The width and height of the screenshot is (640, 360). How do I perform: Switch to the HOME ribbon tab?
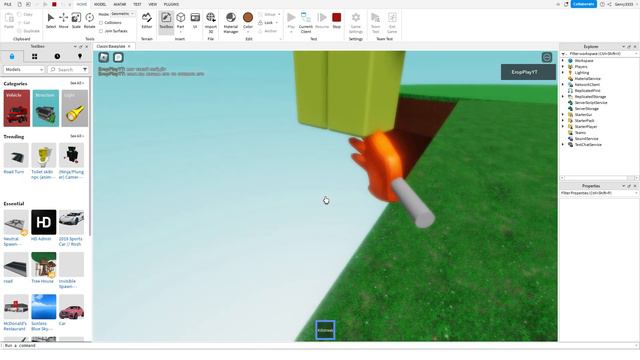(82, 4)
